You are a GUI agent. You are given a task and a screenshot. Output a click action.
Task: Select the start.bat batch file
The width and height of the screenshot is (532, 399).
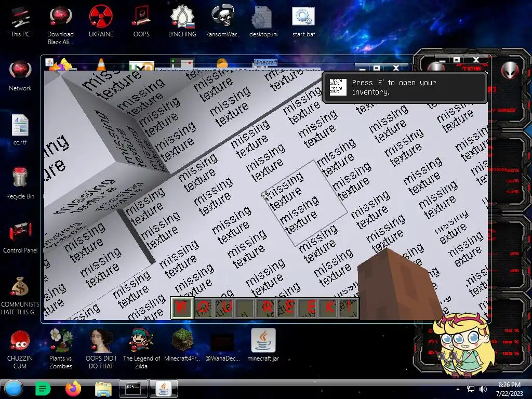pyautogui.click(x=303, y=22)
